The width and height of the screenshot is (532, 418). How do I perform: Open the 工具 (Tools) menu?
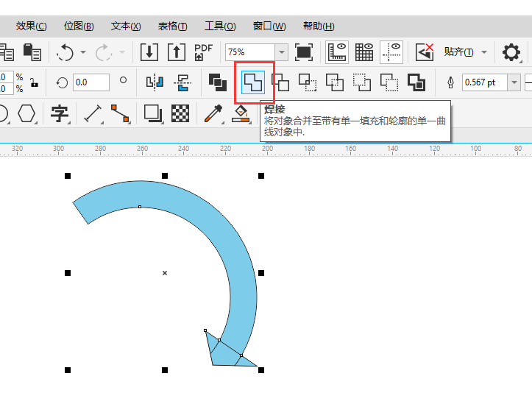click(x=220, y=26)
